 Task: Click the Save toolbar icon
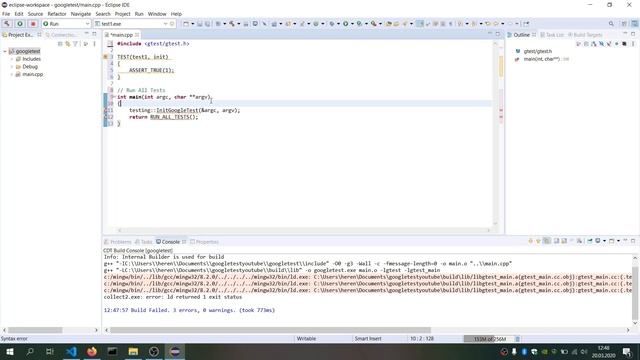point(200,24)
